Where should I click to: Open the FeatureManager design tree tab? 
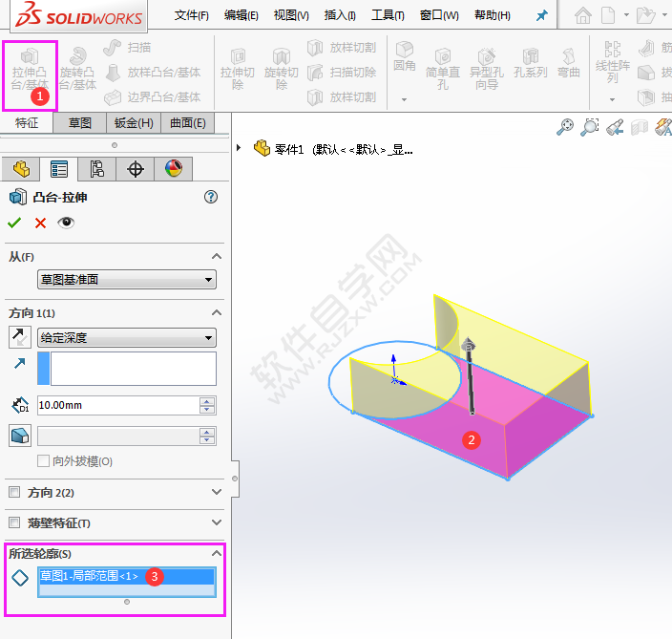pos(21,169)
